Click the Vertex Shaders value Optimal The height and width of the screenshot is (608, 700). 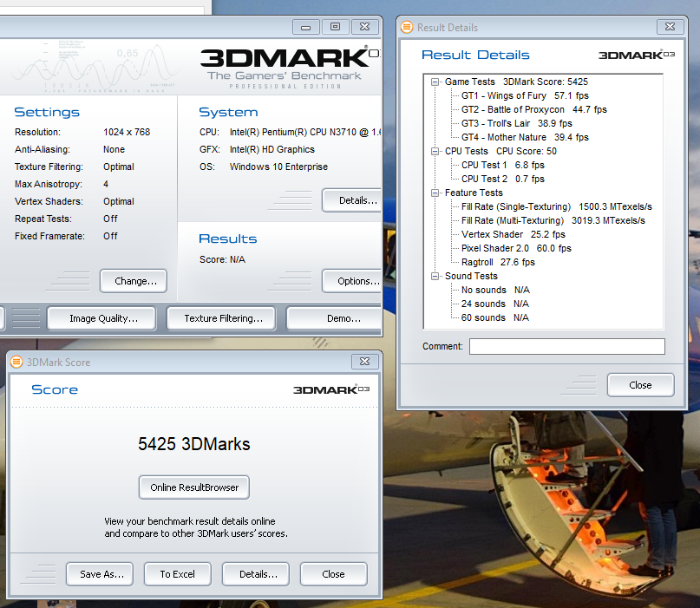point(119,201)
